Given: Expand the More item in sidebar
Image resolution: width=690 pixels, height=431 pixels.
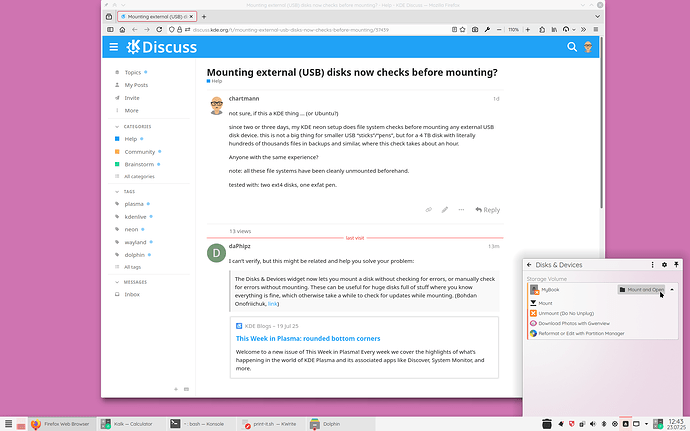Looking at the screenshot, I should [131, 110].
